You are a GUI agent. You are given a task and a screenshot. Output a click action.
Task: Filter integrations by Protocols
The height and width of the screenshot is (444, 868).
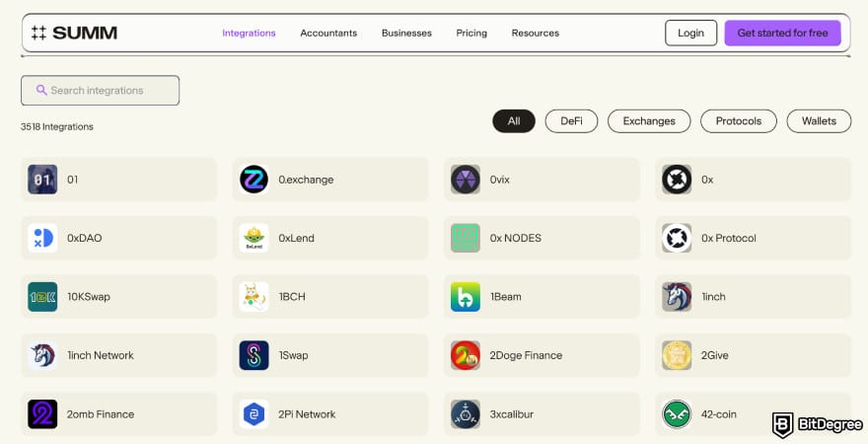(739, 121)
